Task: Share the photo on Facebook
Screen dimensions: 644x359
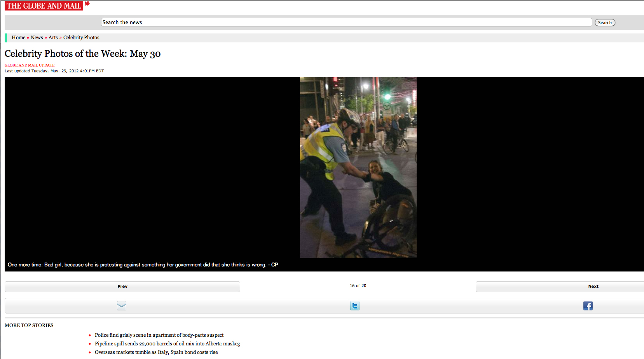Action: [588, 306]
